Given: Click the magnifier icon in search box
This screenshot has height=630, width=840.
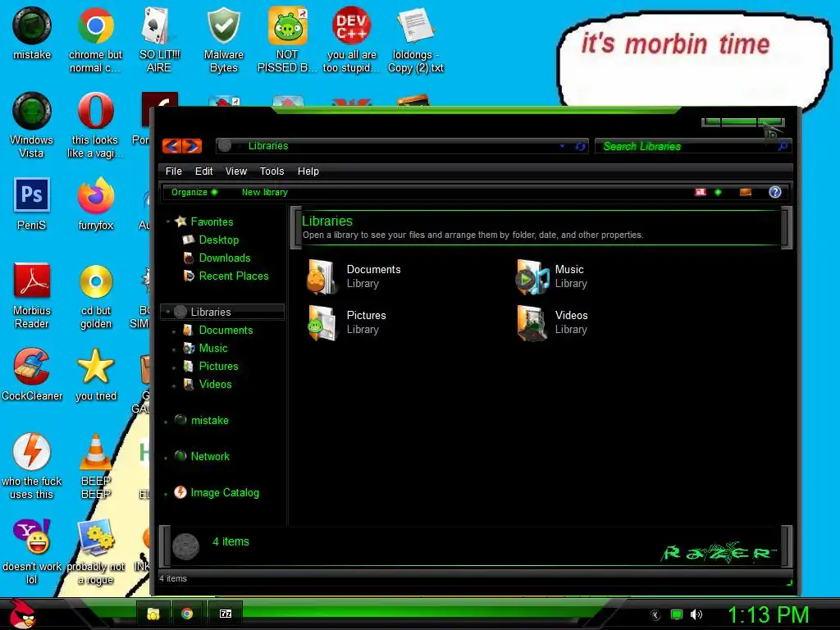Looking at the screenshot, I should tap(783, 146).
